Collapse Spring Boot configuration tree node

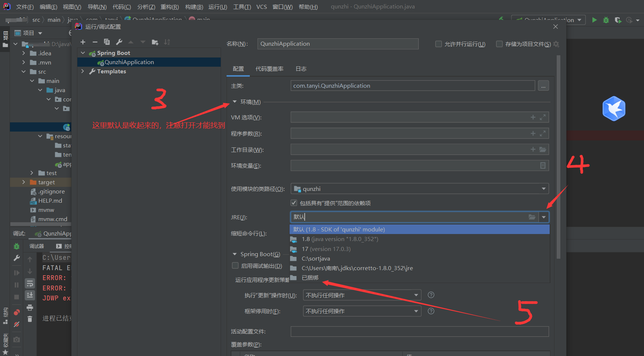coord(83,53)
